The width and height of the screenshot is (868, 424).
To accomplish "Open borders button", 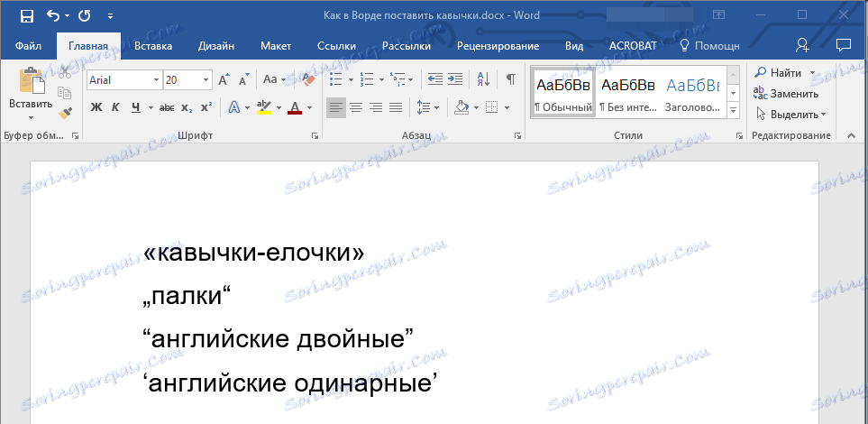I will coord(491,107).
